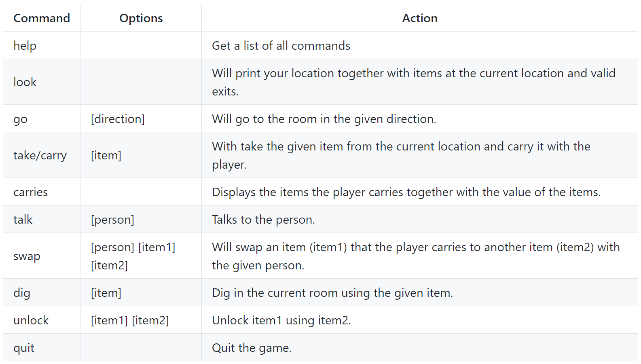
Task: Click the quit command cell
Action: (24, 348)
